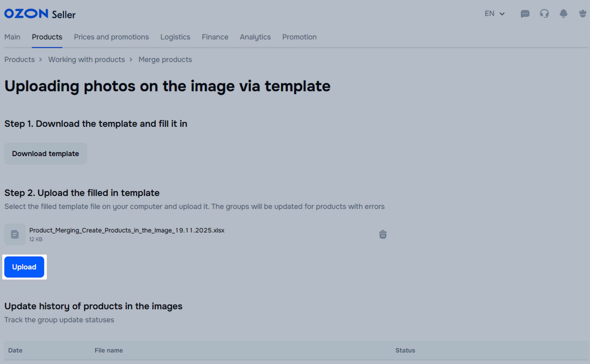Click the Download template button

(x=45, y=154)
